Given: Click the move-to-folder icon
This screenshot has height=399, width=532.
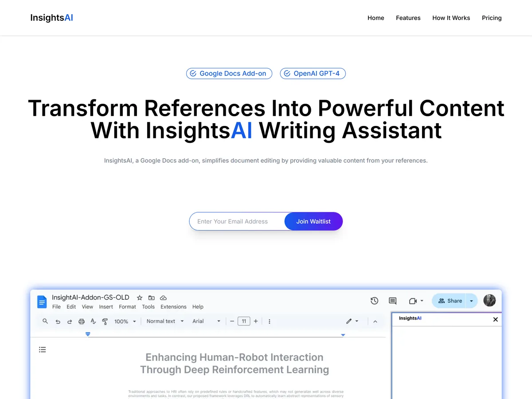Looking at the screenshot, I should coord(151,298).
